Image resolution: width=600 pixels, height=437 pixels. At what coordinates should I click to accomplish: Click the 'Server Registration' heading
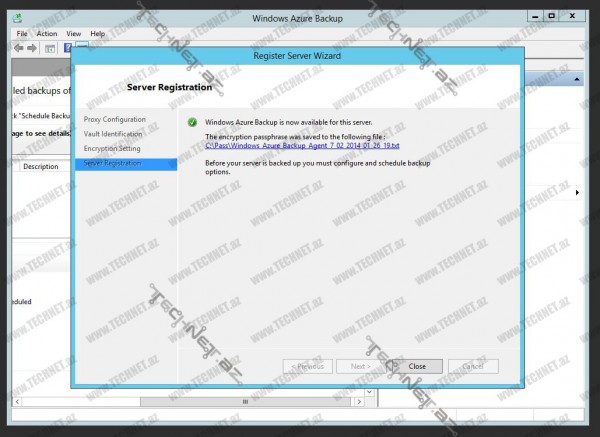169,87
